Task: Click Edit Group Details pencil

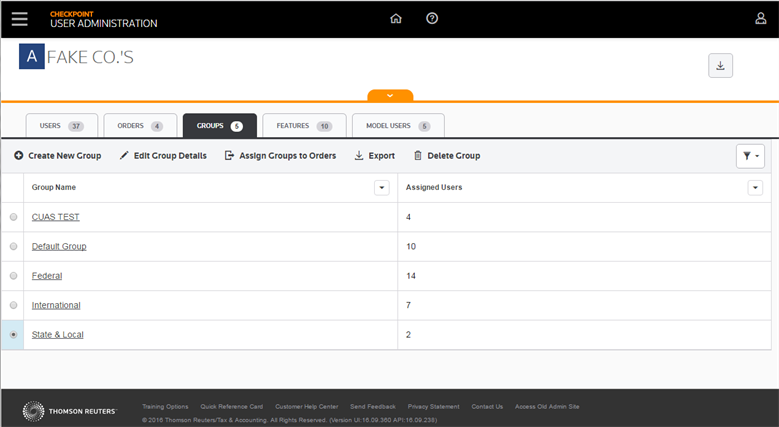Action: click(163, 156)
